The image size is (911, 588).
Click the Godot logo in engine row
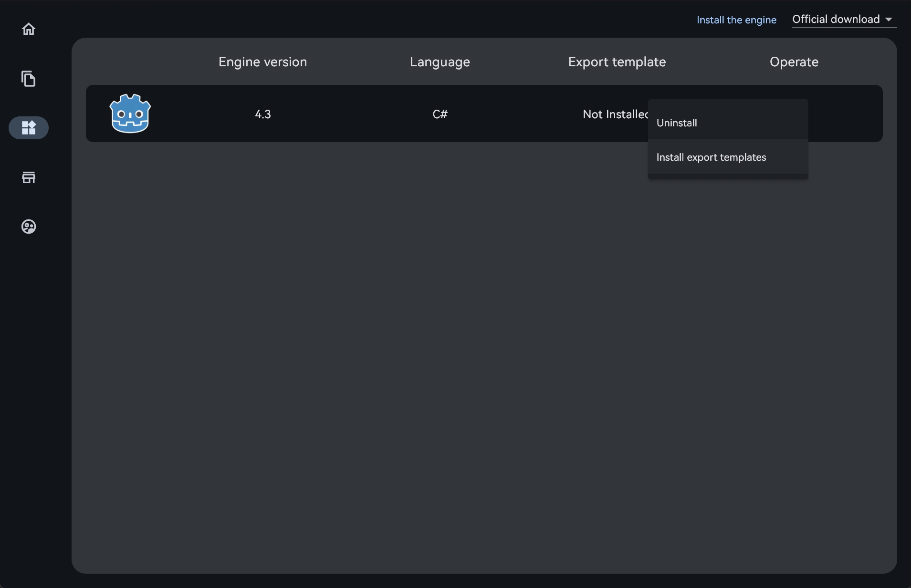[x=130, y=113]
